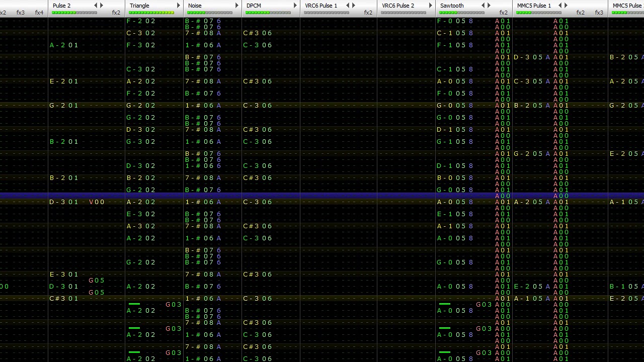
Task: Click the blue highlighted cursor row
Action: pos(322,196)
